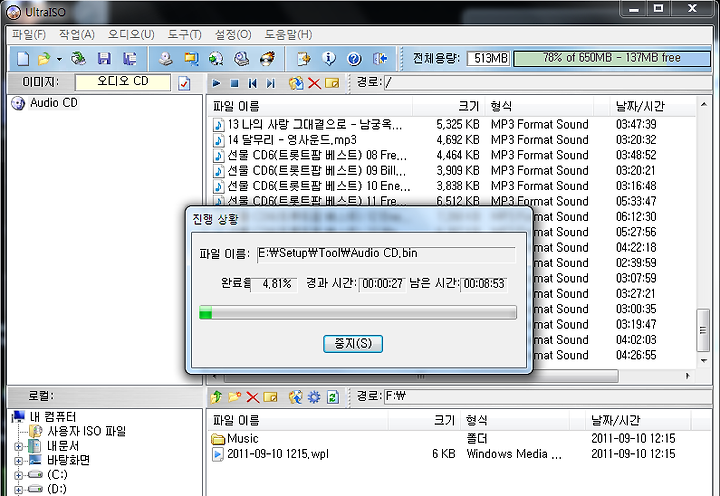
Task: Click the 513MB total size field
Action: click(489, 58)
